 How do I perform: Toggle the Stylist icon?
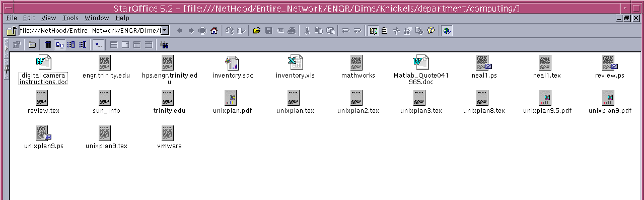click(408, 31)
